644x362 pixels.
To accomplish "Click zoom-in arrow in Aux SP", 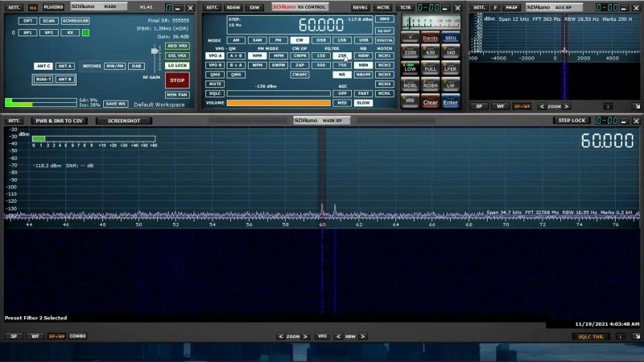I will (x=567, y=106).
